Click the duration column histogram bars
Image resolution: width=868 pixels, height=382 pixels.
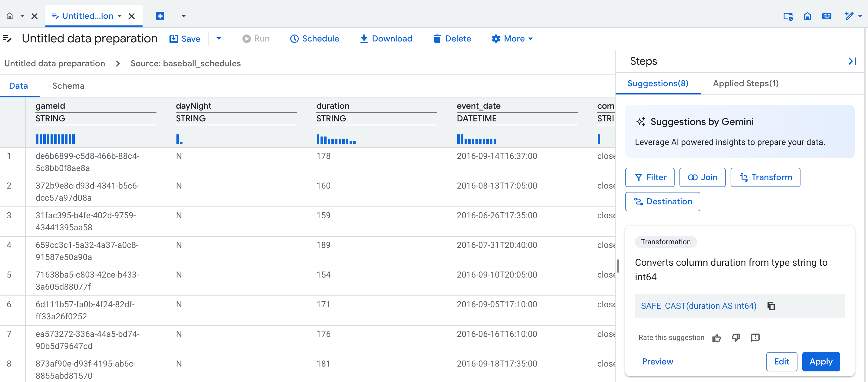336,140
